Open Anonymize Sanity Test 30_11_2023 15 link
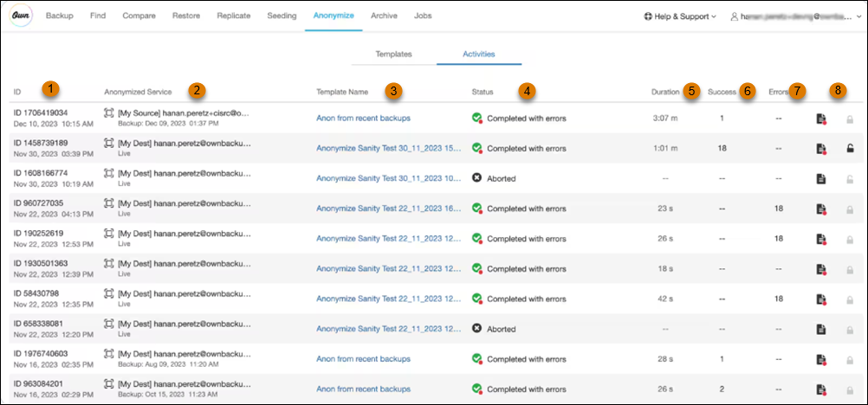The width and height of the screenshot is (868, 405). [388, 148]
